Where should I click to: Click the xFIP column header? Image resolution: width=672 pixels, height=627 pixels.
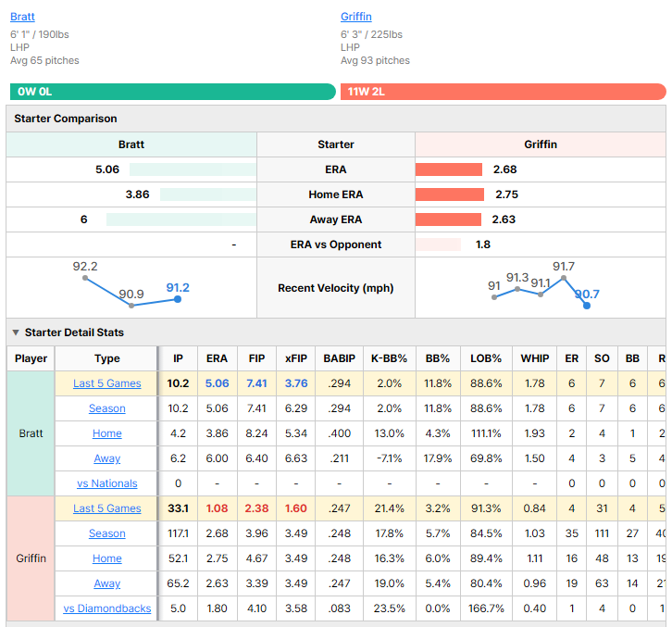point(295,358)
